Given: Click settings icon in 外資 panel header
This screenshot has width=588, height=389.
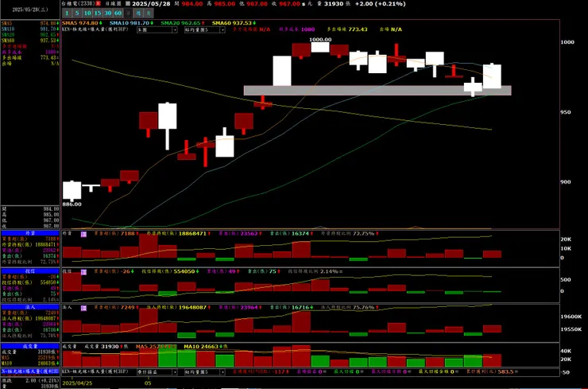Looking at the screenshot, I should coord(83,234).
